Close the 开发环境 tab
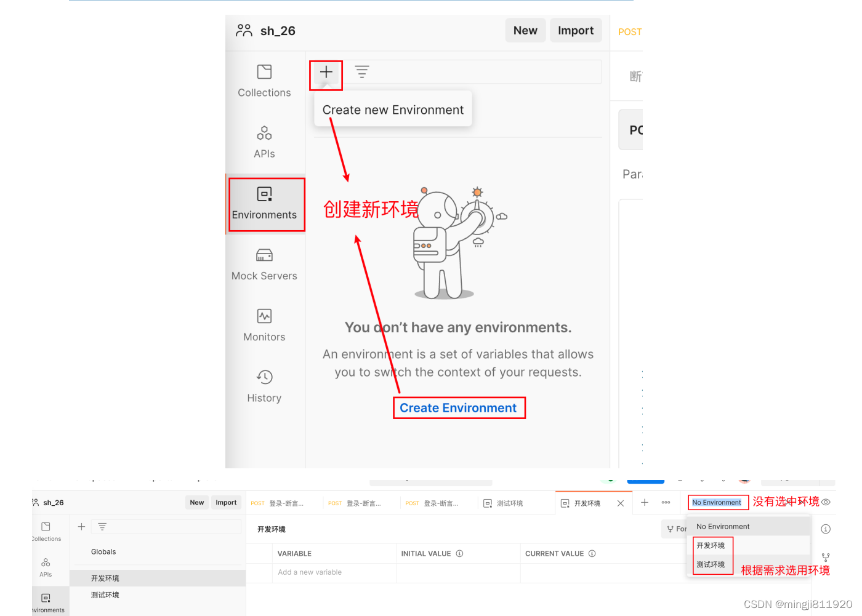 (621, 503)
